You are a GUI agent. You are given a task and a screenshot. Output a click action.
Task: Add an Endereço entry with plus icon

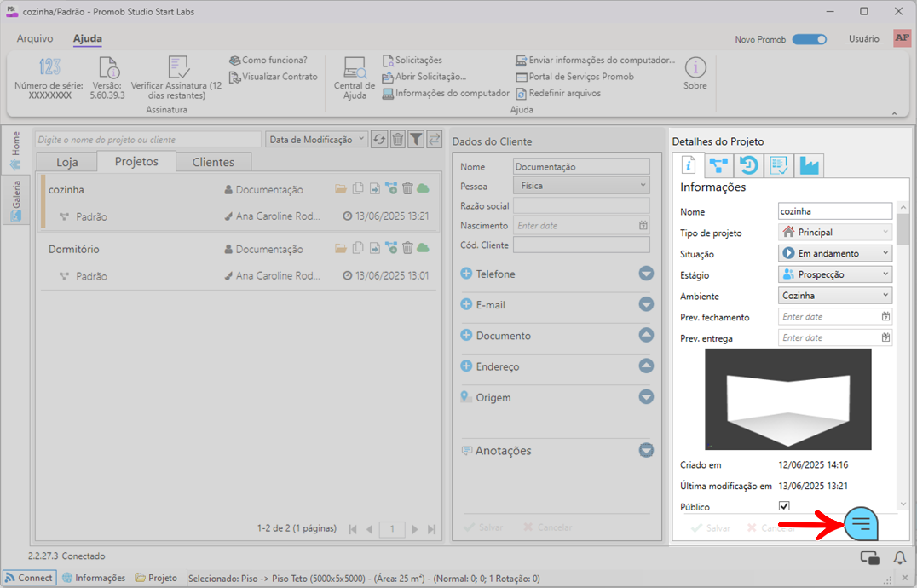(x=466, y=366)
